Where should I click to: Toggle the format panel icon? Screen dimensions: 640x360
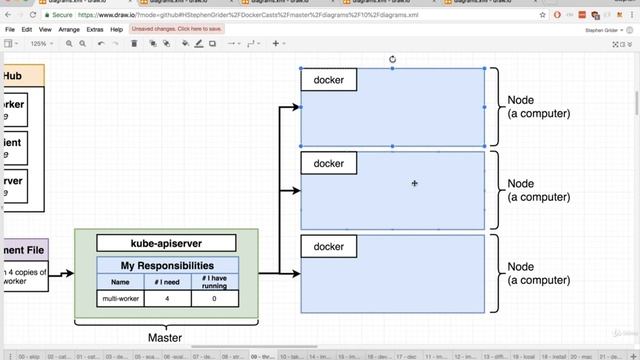pyautogui.click(x=622, y=44)
